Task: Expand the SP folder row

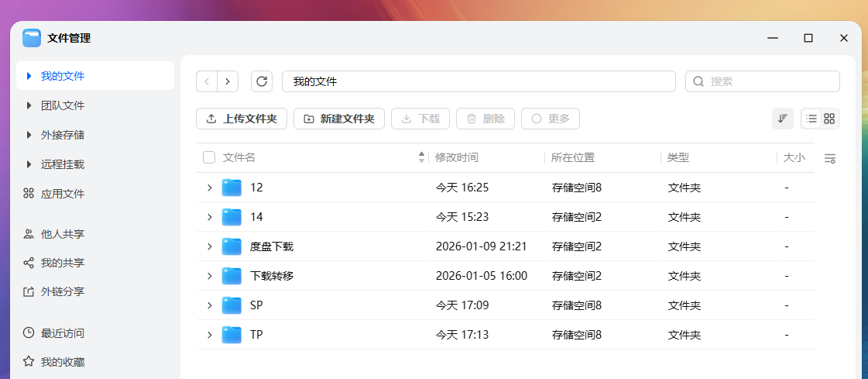Action: point(209,305)
